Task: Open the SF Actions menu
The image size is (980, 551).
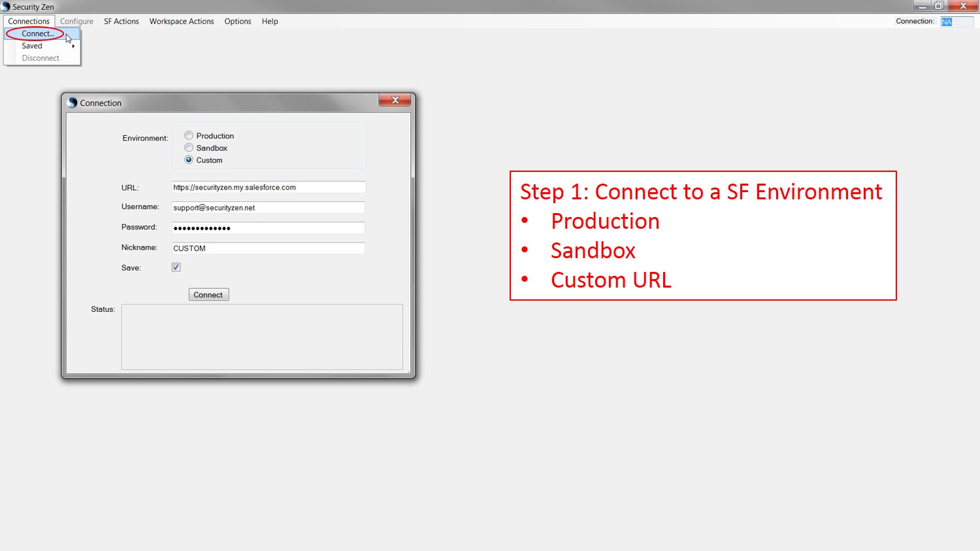Action: [x=122, y=22]
